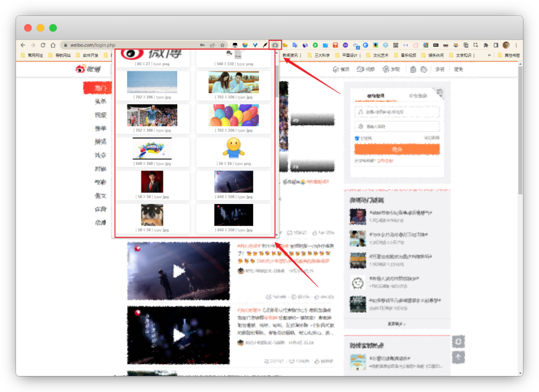Click the password key icon in address bar
The width and height of the screenshot is (539, 392).
(202, 45)
